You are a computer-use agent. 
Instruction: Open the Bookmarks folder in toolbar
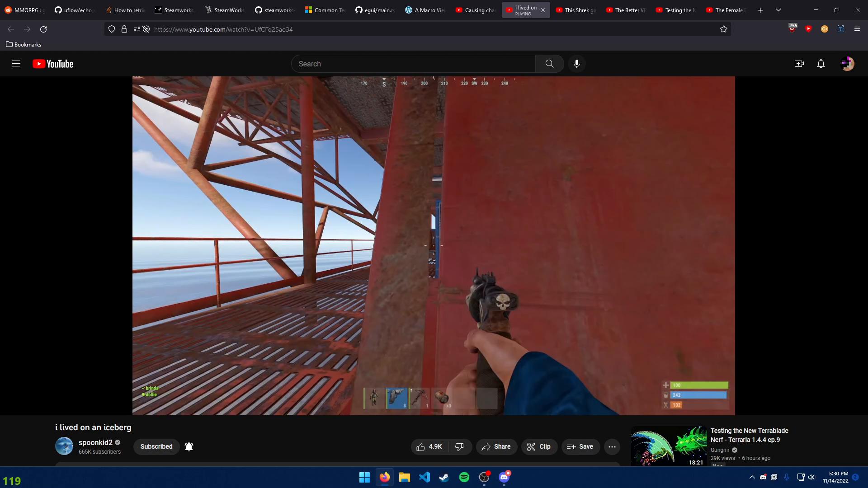click(x=24, y=44)
